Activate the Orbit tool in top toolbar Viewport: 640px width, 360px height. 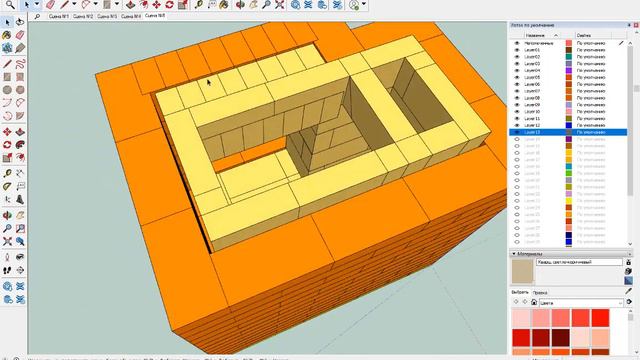click(x=240, y=4)
